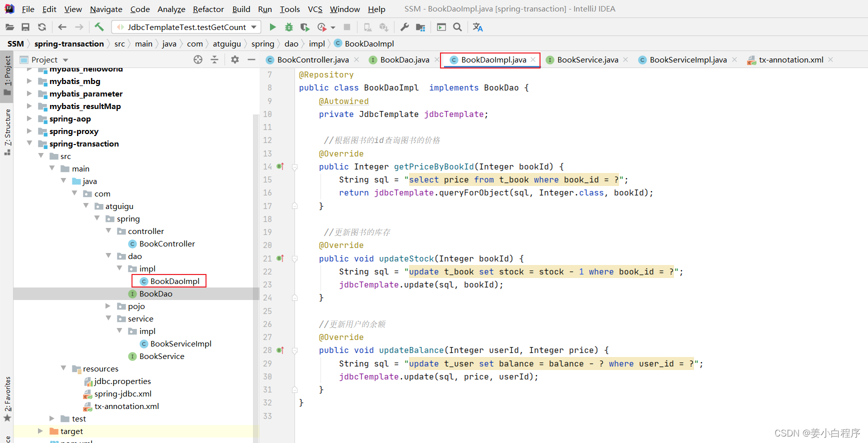Expand the test folder

[x=52, y=418]
